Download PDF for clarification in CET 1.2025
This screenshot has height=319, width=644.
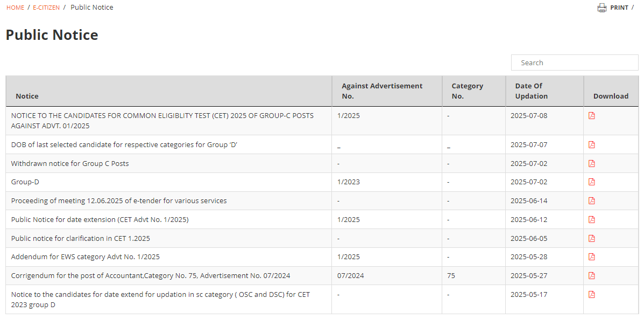pyautogui.click(x=591, y=238)
